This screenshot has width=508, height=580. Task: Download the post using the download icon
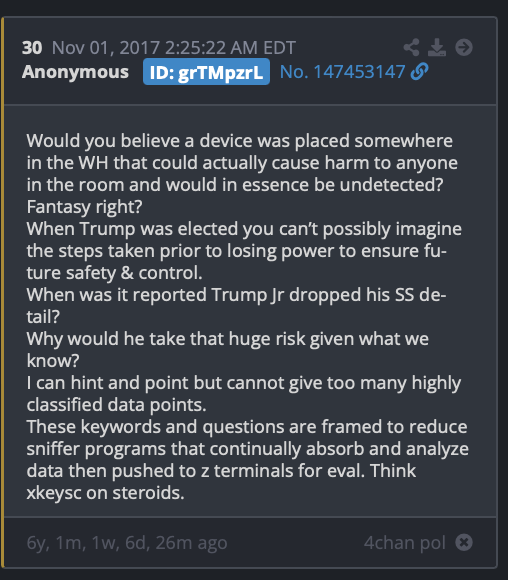(x=437, y=47)
